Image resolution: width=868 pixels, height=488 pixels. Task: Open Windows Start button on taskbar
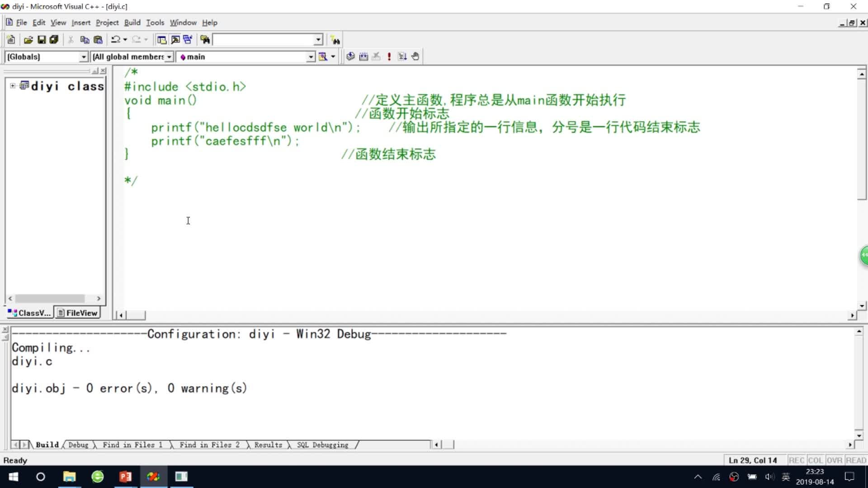pos(14,477)
